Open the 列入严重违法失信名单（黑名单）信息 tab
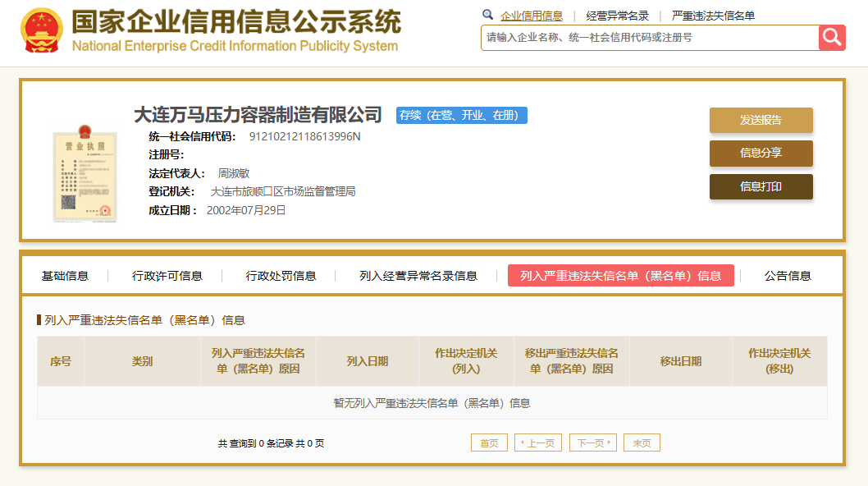The image size is (868, 486). (x=620, y=276)
